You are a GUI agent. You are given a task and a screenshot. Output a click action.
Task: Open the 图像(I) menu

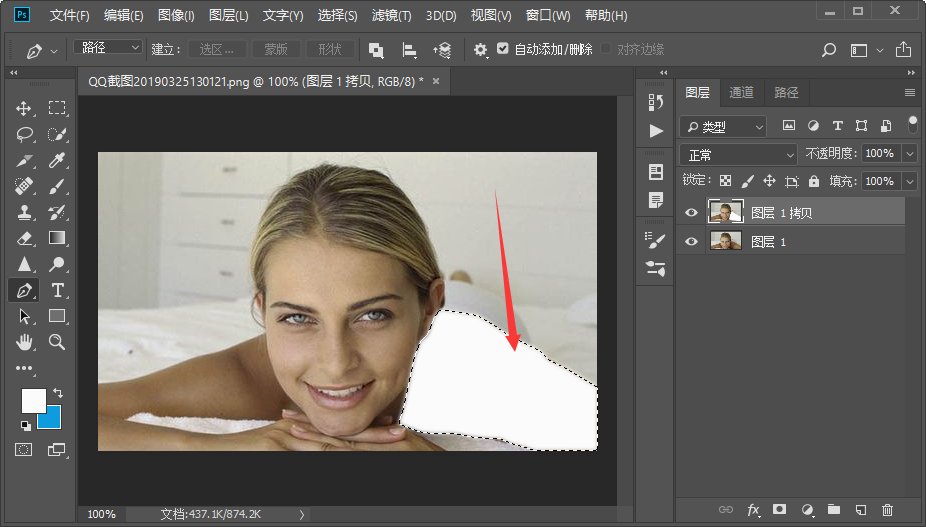(x=176, y=15)
